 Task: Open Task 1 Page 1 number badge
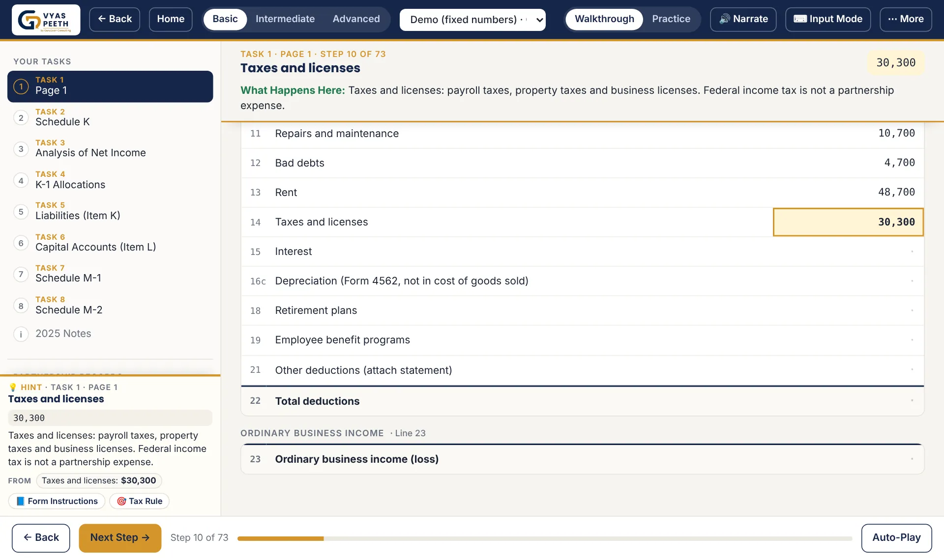click(x=21, y=86)
